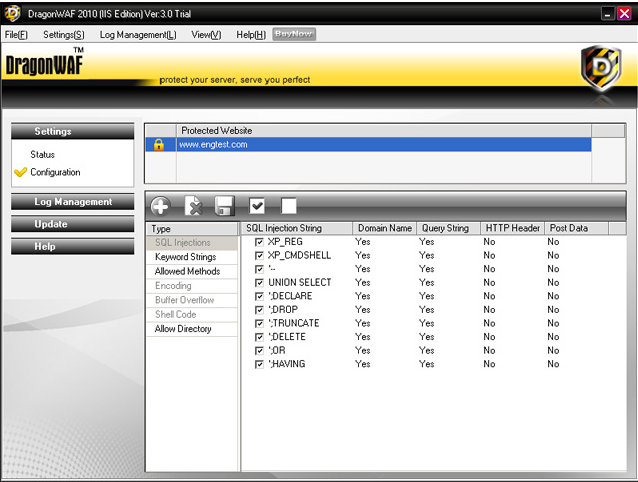Click the Settings sidebar header
The width and height of the screenshot is (638, 482).
(72, 131)
